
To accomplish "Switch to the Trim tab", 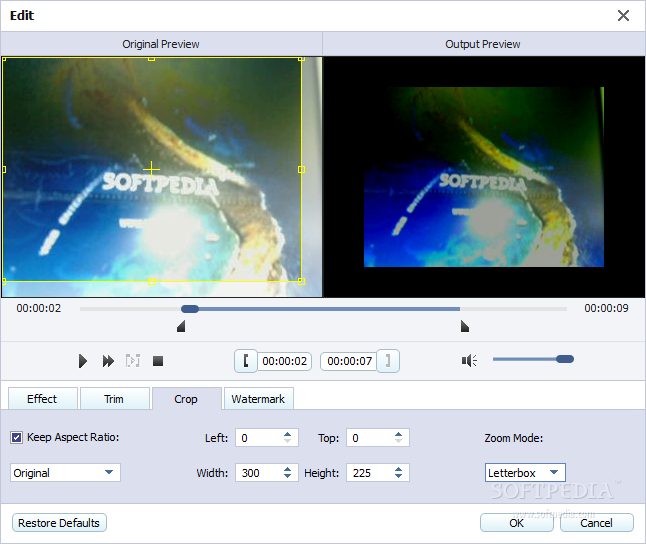I will [114, 399].
